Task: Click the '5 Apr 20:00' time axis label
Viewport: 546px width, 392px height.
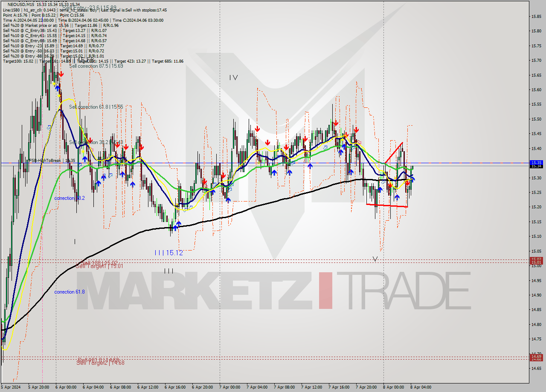Action: 40,387
